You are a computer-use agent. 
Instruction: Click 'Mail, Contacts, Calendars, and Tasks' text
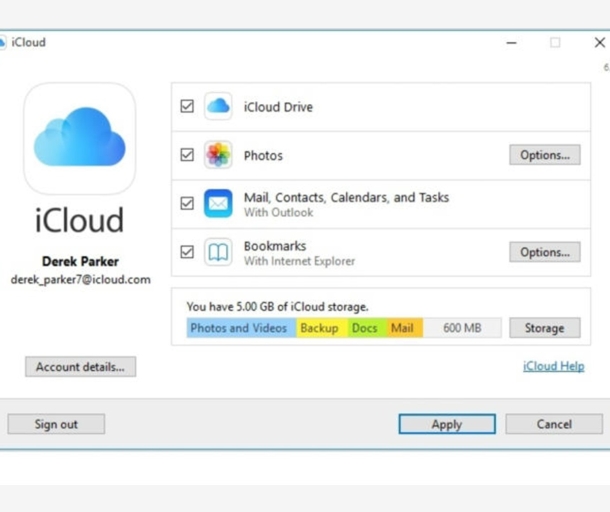click(346, 198)
